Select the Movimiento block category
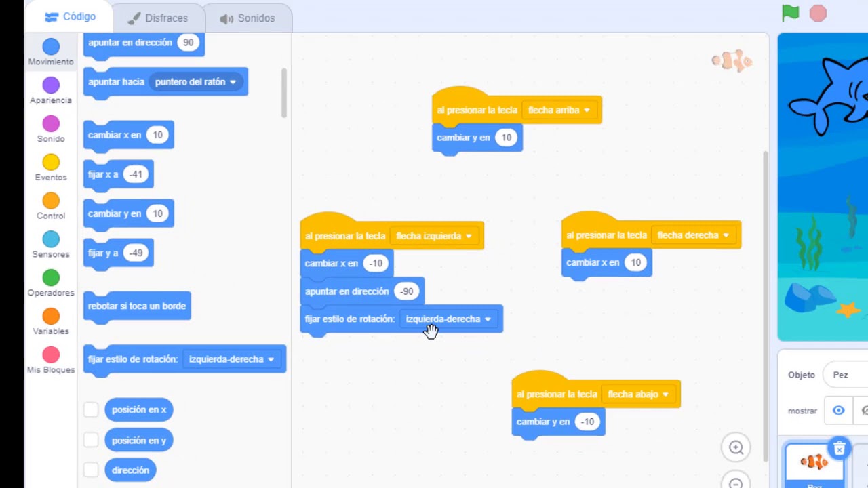Image resolution: width=868 pixels, height=488 pixels. coord(51,52)
